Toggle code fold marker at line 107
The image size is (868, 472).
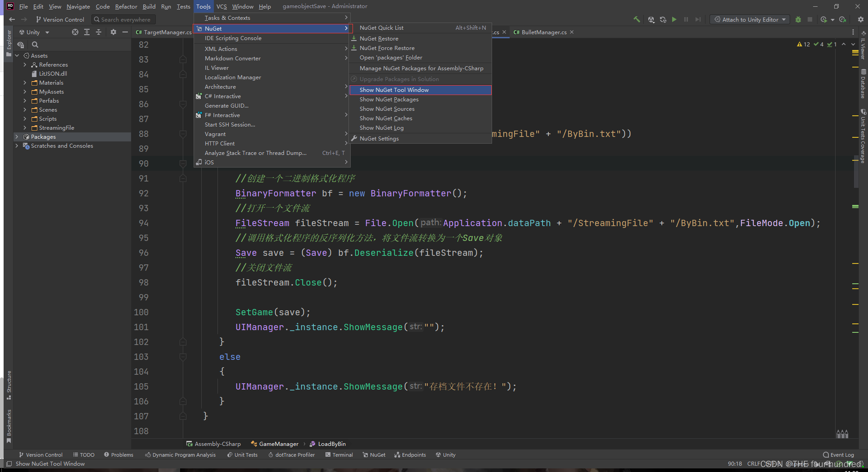coord(183,416)
